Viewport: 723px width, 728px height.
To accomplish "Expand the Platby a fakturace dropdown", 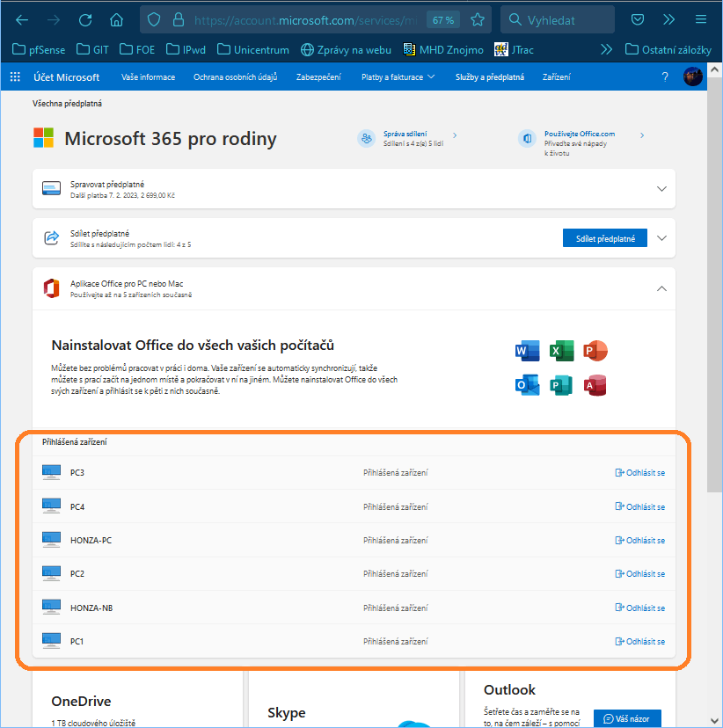I will (x=398, y=77).
